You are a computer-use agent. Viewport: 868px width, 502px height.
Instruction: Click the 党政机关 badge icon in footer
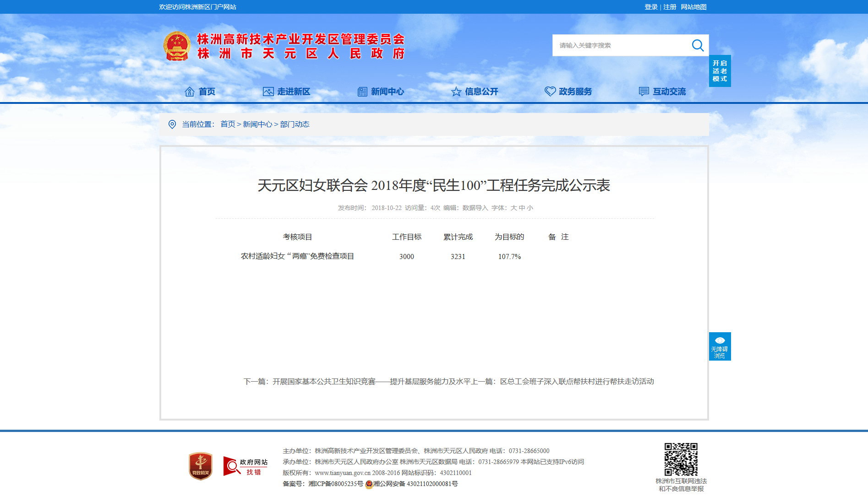click(x=201, y=466)
